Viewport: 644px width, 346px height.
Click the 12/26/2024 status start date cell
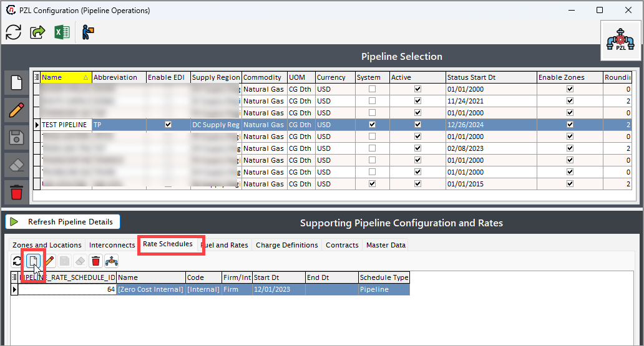coord(491,124)
